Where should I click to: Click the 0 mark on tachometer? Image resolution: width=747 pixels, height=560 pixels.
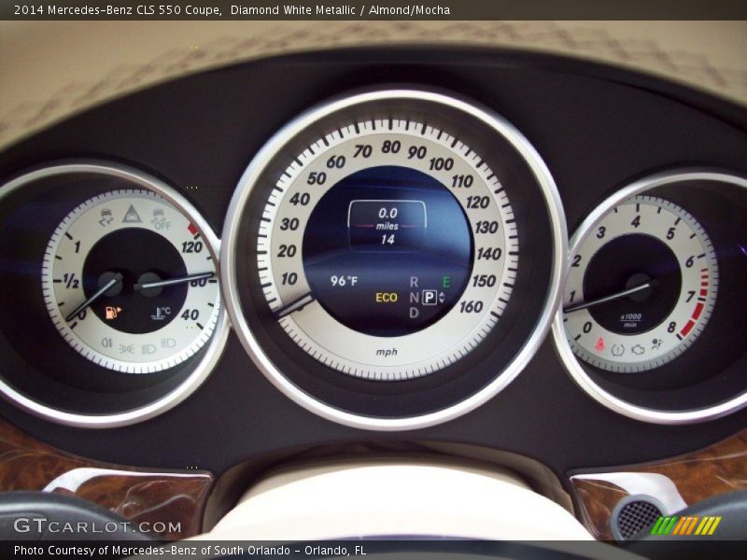click(587, 328)
